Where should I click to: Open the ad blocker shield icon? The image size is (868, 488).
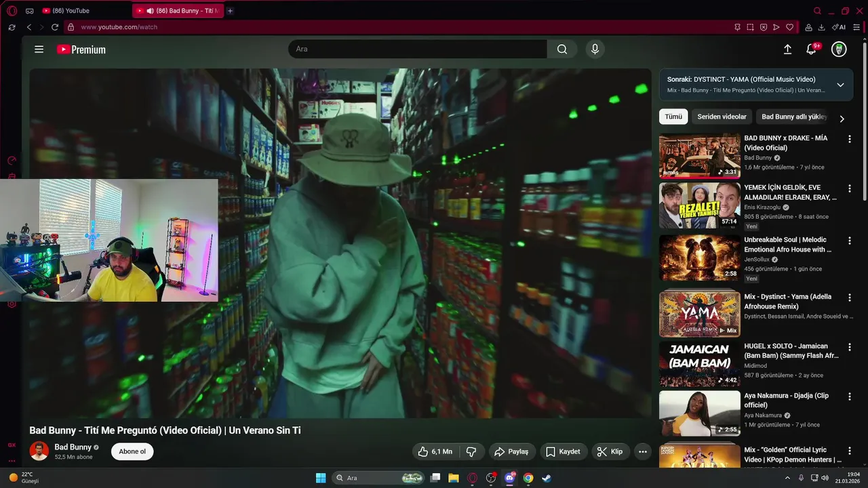[764, 27]
